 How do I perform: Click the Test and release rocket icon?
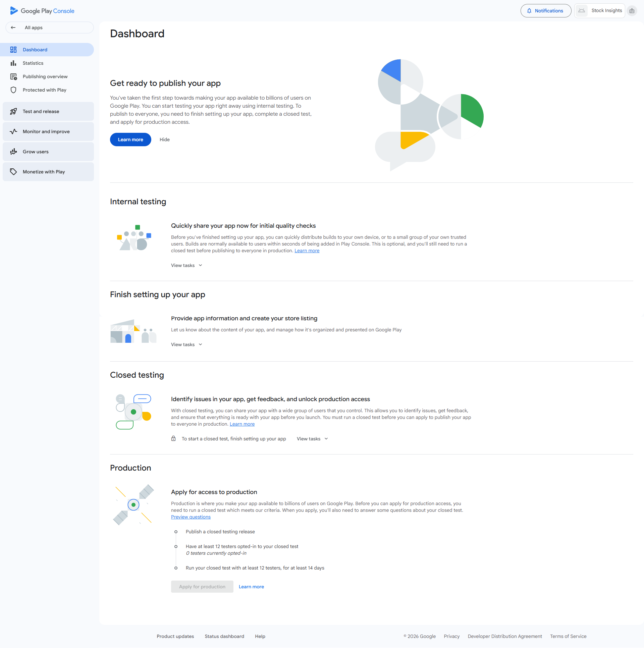[x=13, y=111]
